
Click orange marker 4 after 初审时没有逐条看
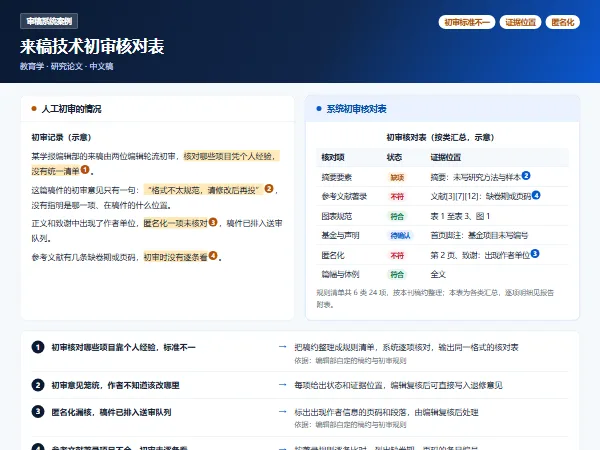tap(213, 255)
